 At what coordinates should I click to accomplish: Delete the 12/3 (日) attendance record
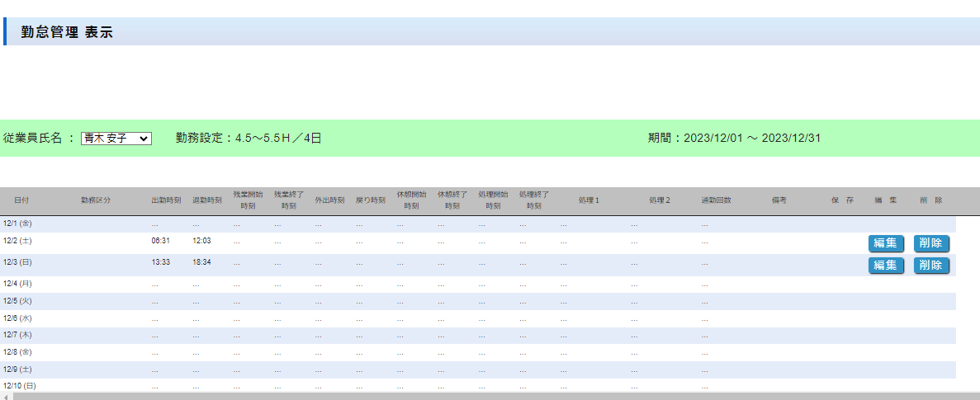tap(931, 265)
